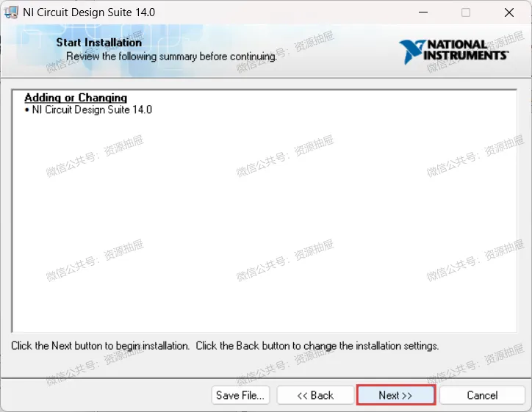Image resolution: width=532 pixels, height=412 pixels.
Task: Go back with the Back button
Action: pos(315,395)
